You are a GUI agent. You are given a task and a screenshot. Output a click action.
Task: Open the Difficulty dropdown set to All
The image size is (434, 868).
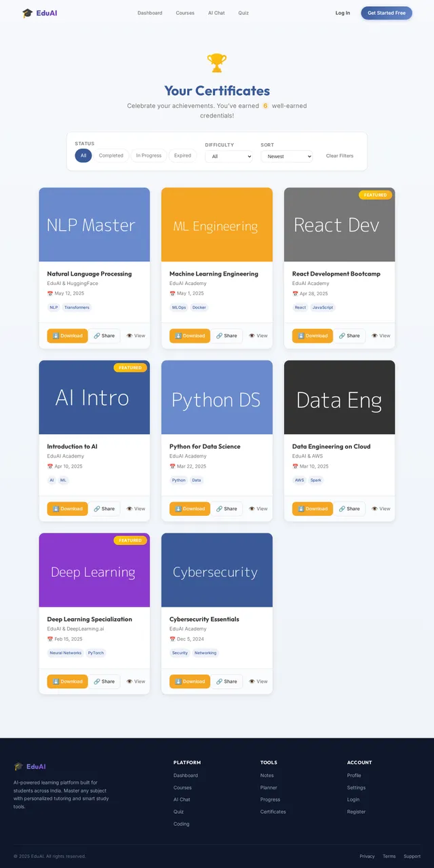click(x=229, y=156)
